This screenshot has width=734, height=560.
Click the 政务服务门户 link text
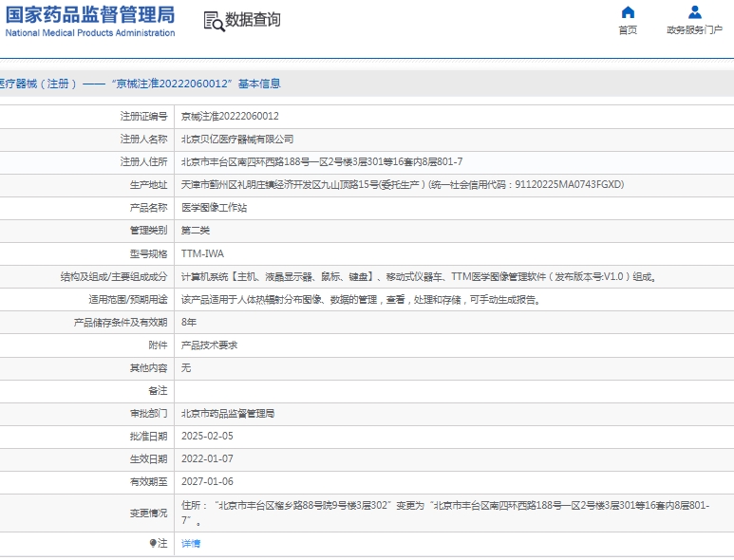tap(695, 30)
